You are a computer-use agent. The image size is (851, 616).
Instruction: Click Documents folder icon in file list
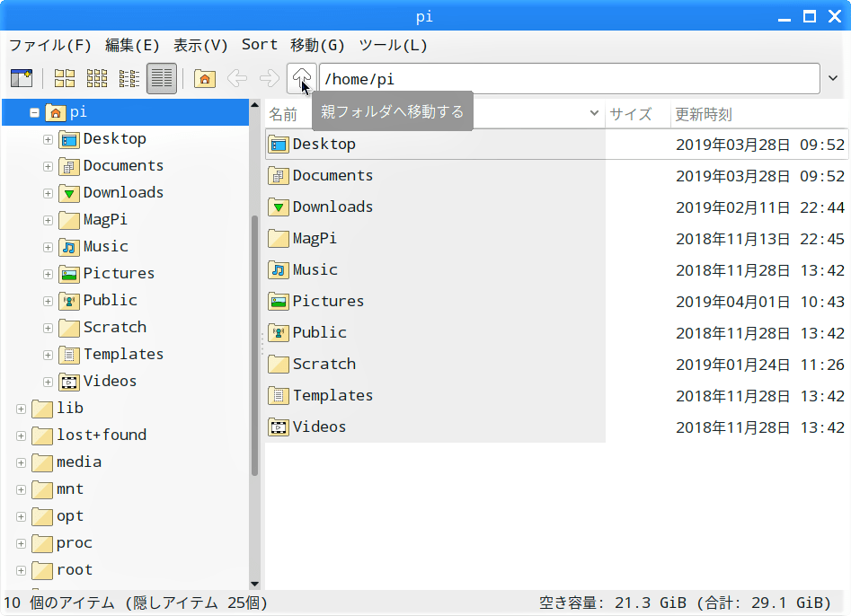coord(279,176)
